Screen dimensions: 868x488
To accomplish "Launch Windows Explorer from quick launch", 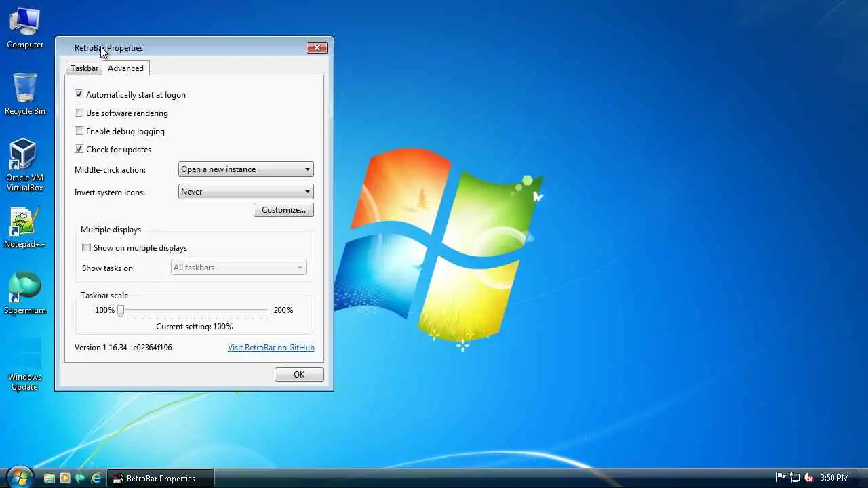I will tap(49, 479).
